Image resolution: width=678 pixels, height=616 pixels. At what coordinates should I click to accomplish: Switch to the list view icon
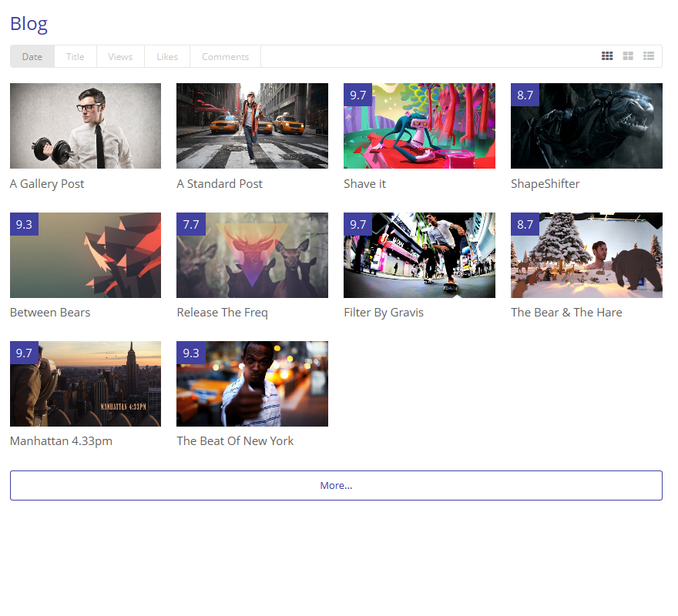[x=649, y=56]
